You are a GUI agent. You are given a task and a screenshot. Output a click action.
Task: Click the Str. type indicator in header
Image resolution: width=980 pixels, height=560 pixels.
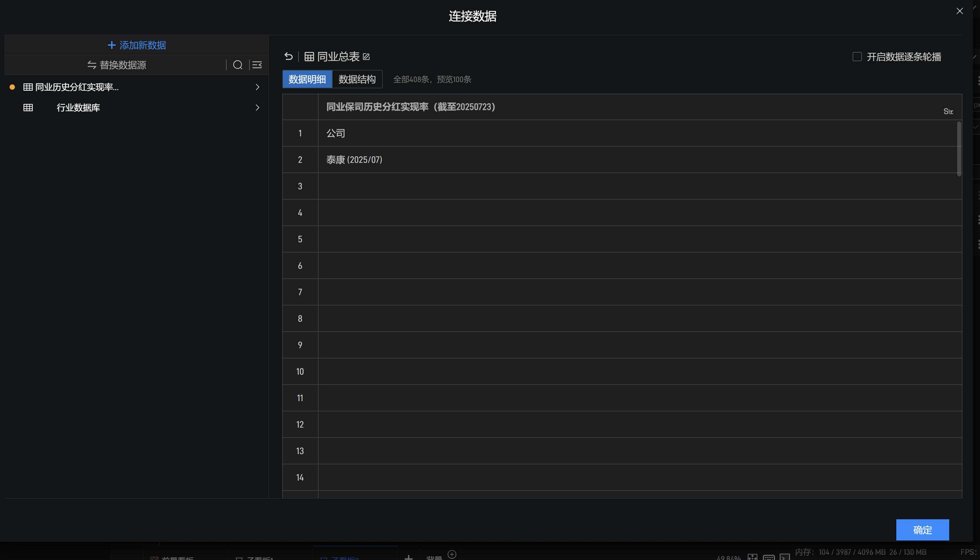tap(948, 112)
